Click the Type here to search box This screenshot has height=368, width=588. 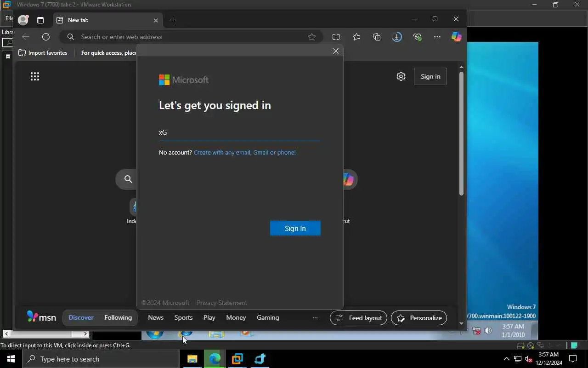point(101,359)
